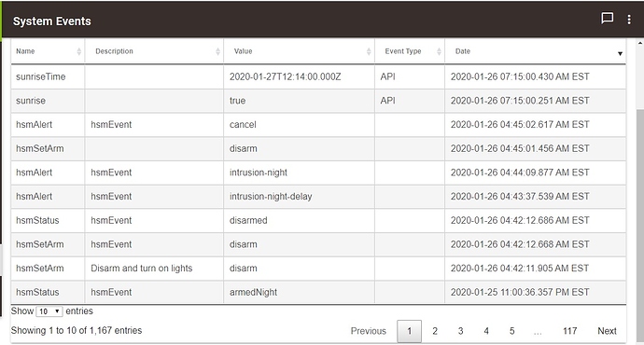Click 'Disarm and turn on lights' description
644x345 pixels.
[x=141, y=269]
